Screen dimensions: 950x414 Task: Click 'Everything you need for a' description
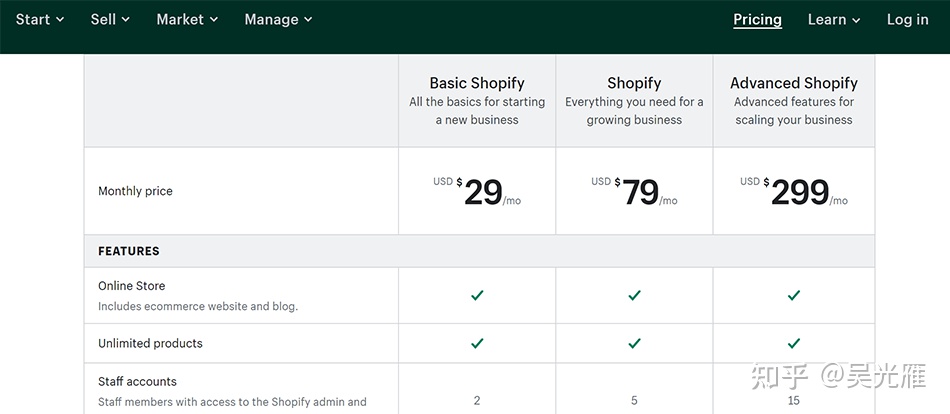click(x=634, y=102)
